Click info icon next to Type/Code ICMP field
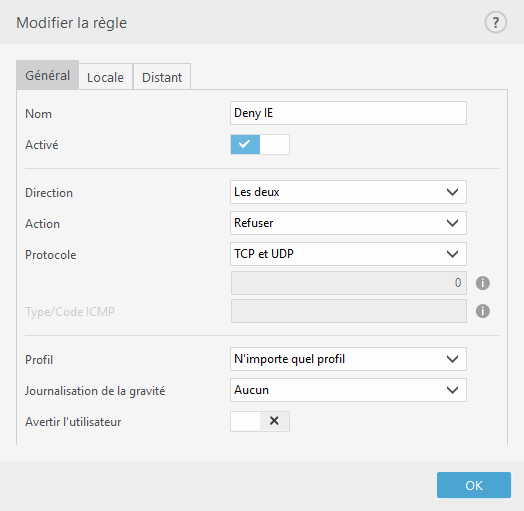 483,311
